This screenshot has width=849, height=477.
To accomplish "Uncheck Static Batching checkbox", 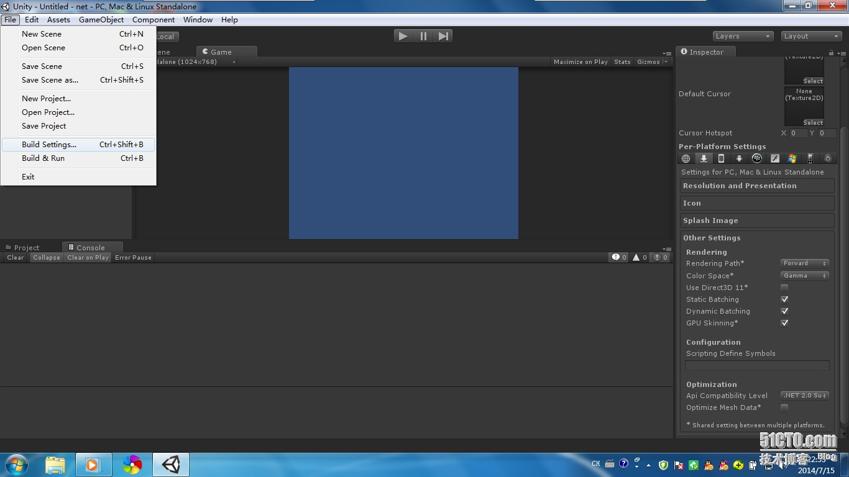I will click(x=784, y=299).
